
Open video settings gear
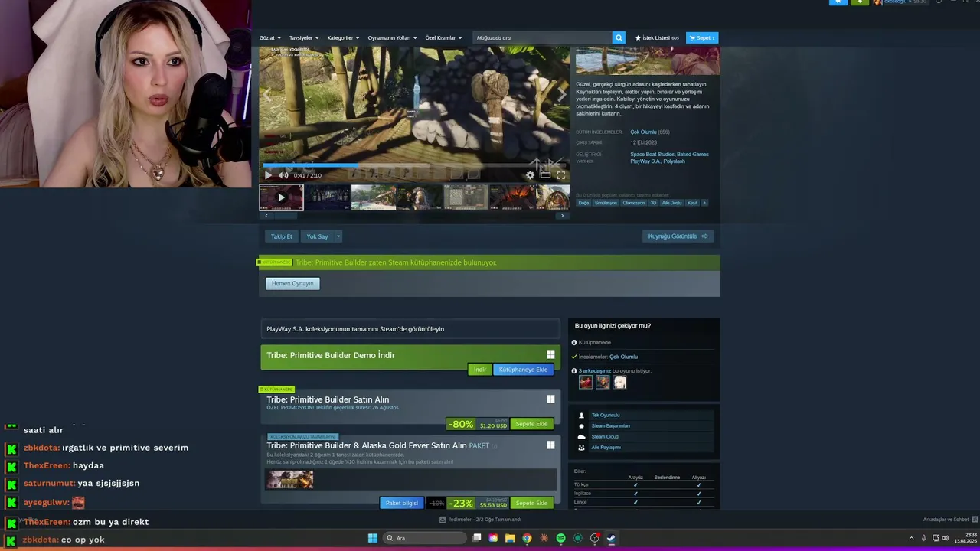pos(530,175)
